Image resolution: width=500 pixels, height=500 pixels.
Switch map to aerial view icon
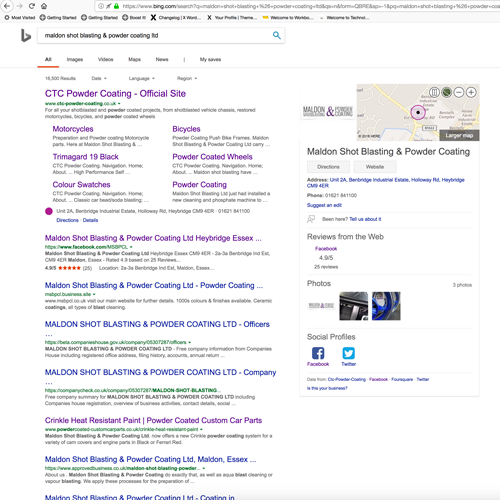click(447, 92)
